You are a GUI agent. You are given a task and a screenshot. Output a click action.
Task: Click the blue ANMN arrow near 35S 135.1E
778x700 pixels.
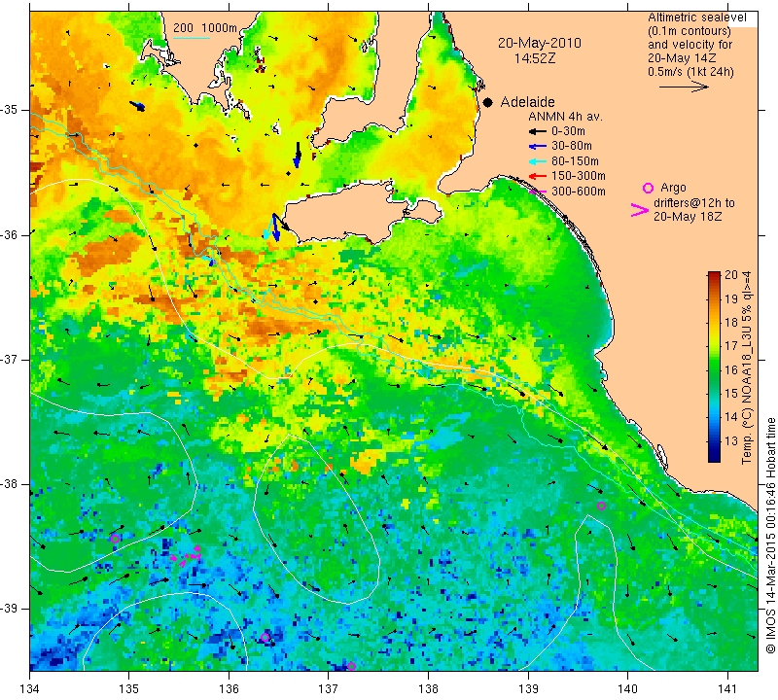tap(137, 106)
